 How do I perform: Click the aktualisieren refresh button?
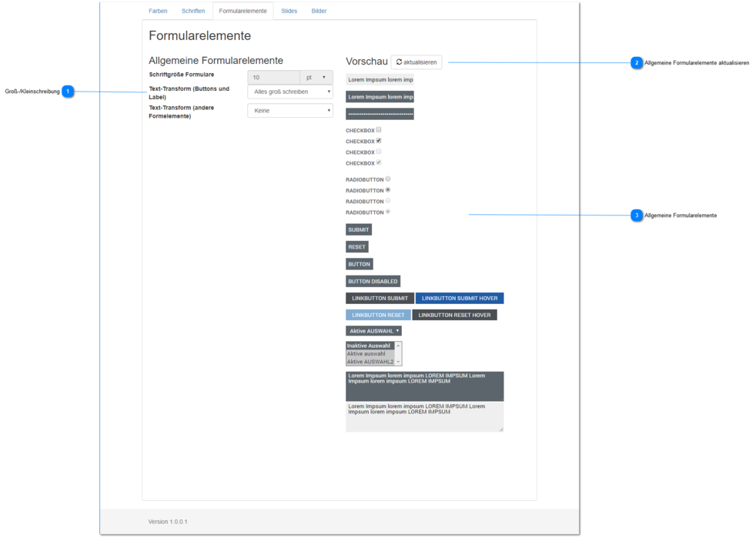[416, 62]
